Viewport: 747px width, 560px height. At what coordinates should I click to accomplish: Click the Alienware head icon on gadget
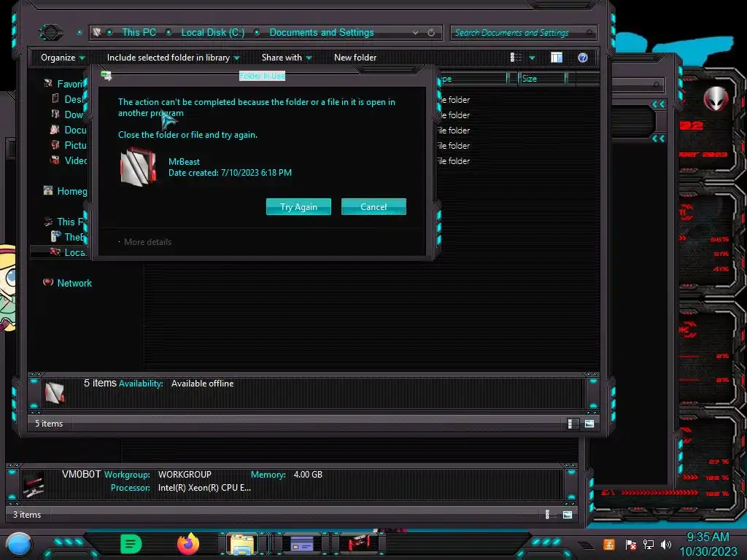pos(715,99)
